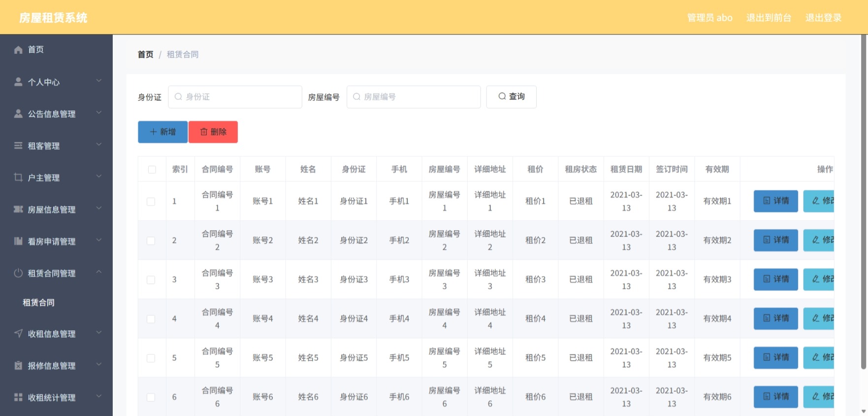Expand 房屋信息管理 with its chevron arrow
The height and width of the screenshot is (416, 868).
pos(99,208)
